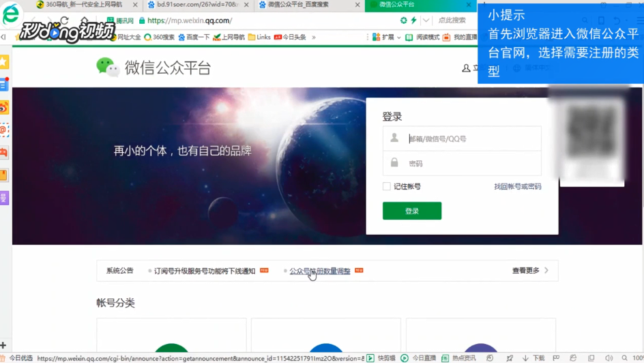644x363 pixels.
Task: Click the status bar IE kernel icon
Action: coord(573,358)
